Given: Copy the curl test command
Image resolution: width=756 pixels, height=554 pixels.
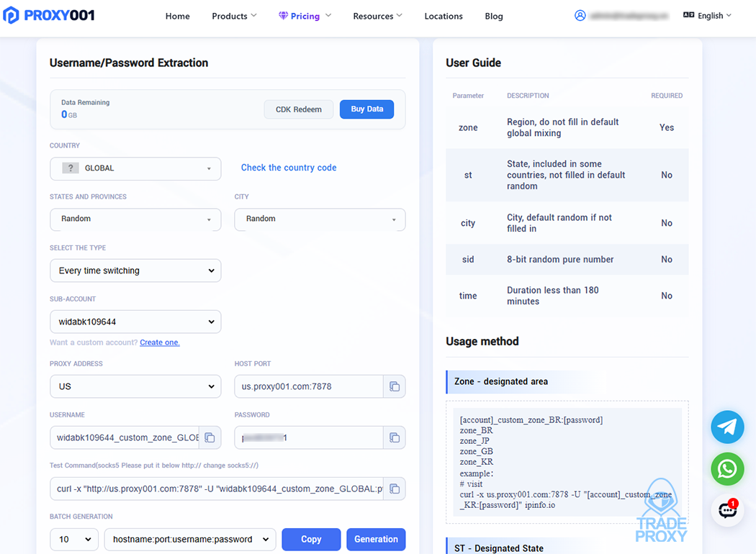Looking at the screenshot, I should point(395,489).
